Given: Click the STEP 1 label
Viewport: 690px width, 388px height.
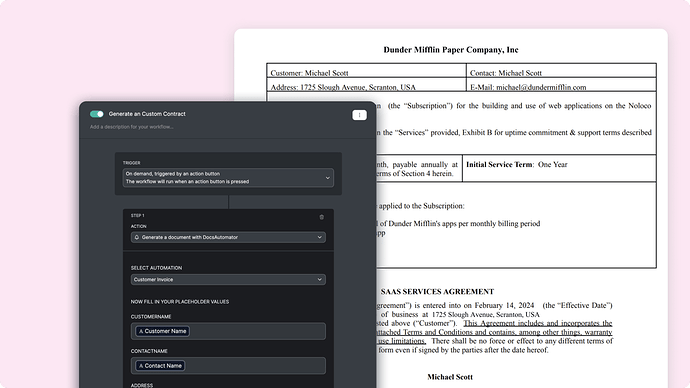Looking at the screenshot, I should tap(137, 216).
